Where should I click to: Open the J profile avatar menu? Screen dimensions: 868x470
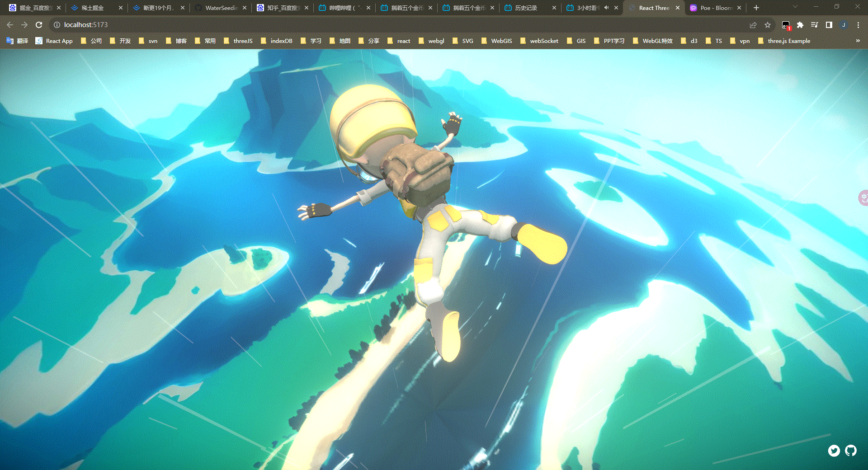[844, 25]
